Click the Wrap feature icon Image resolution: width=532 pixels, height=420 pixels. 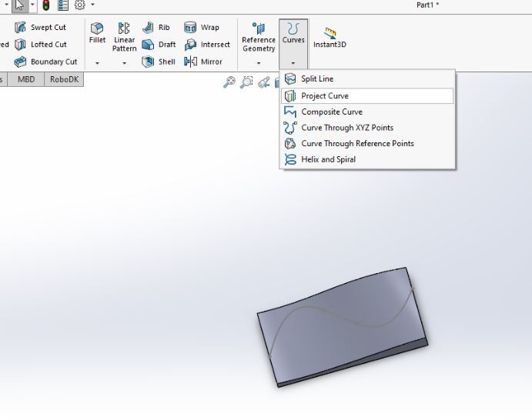(x=202, y=28)
